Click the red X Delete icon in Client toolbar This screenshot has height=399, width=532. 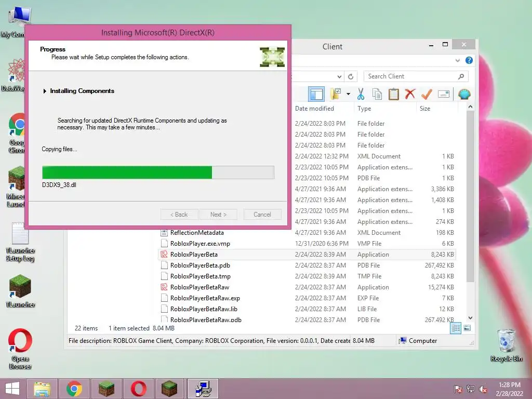(410, 94)
